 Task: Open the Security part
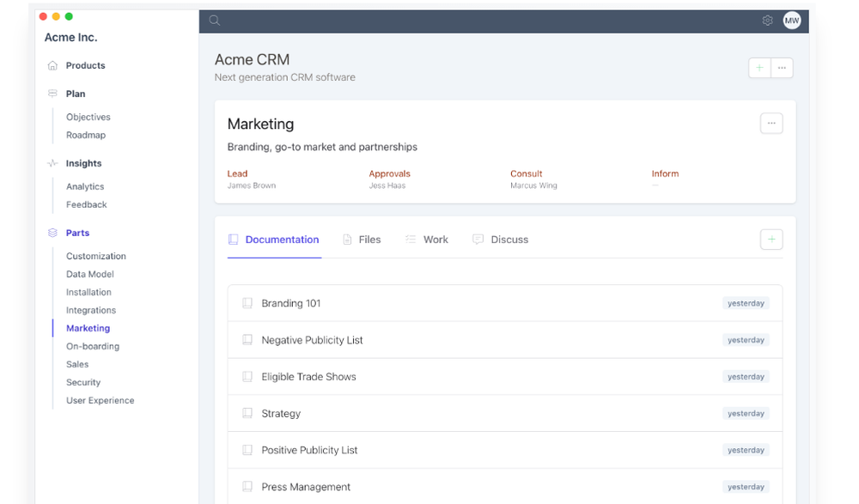[x=83, y=382]
